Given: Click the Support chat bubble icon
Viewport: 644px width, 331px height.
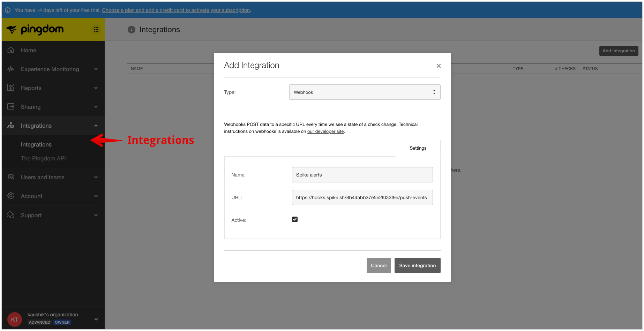Looking at the screenshot, I should tap(11, 215).
